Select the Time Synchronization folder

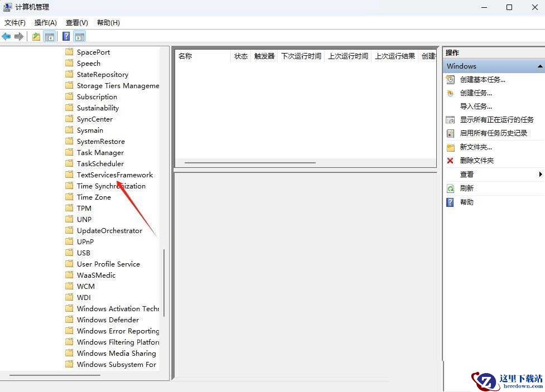(111, 186)
